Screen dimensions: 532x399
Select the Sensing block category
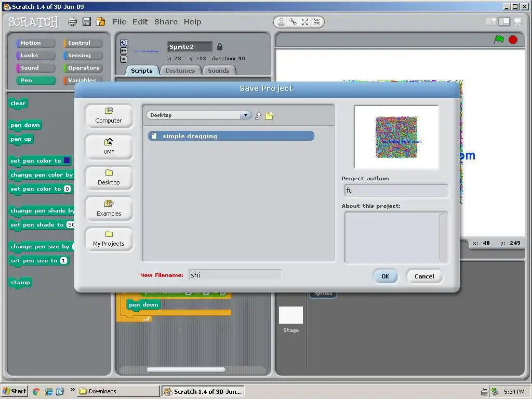point(83,55)
